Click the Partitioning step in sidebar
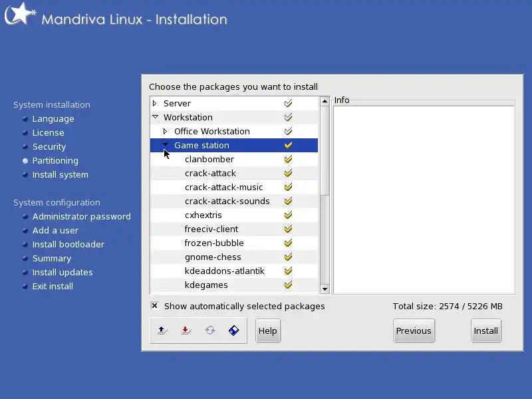532x399 pixels. click(55, 160)
